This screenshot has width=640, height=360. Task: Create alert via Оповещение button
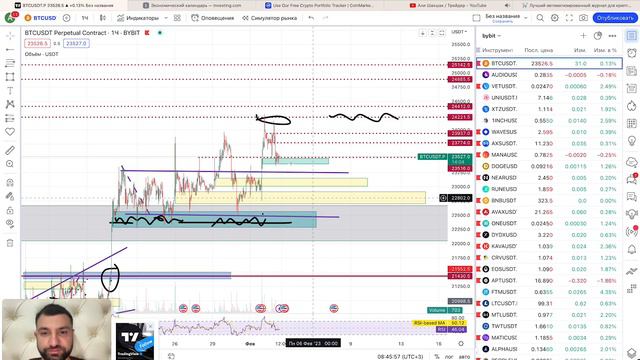click(x=213, y=18)
